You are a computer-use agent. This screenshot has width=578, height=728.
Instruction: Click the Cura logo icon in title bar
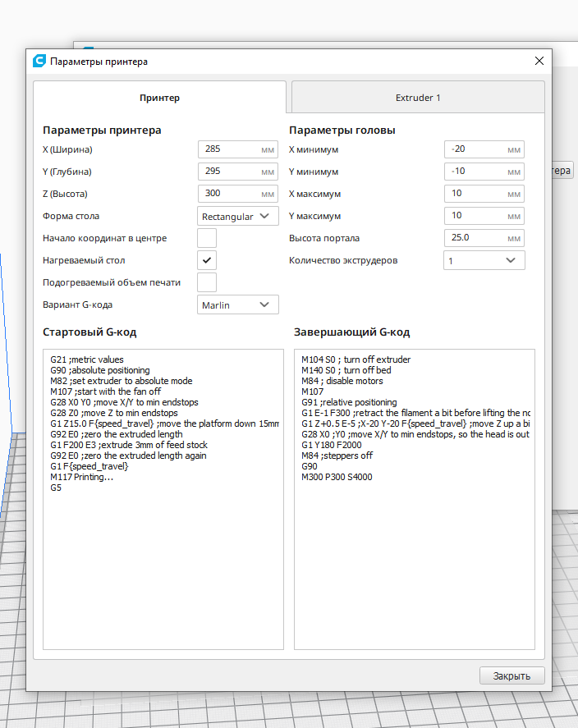pyautogui.click(x=39, y=61)
